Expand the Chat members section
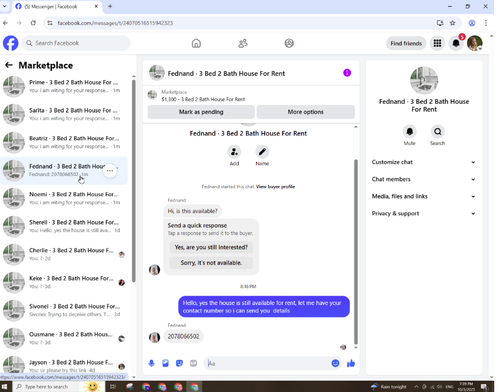The width and height of the screenshot is (500, 392). 423,179
